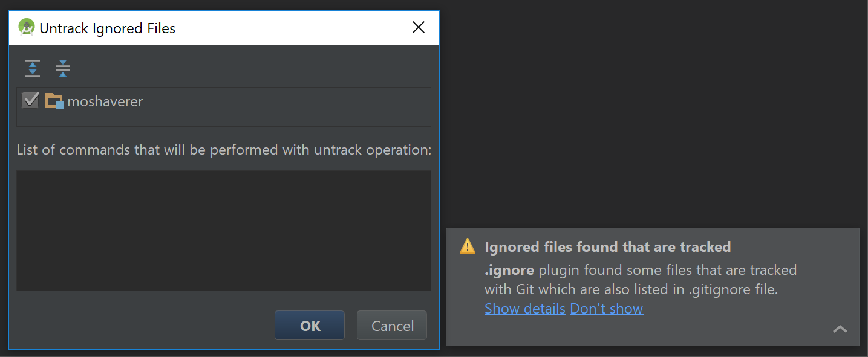Click the Untrack Ignored Files dialog title
Image resolution: width=868 pixels, height=357 pixels.
coord(107,28)
